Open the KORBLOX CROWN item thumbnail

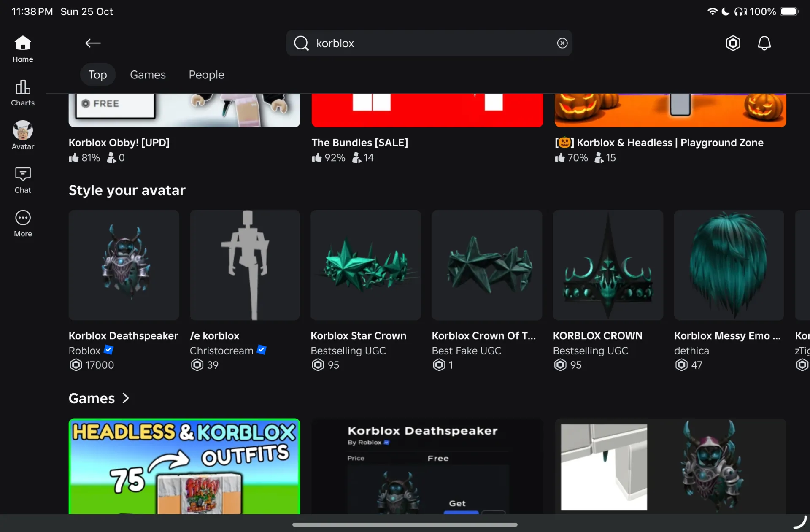608,265
